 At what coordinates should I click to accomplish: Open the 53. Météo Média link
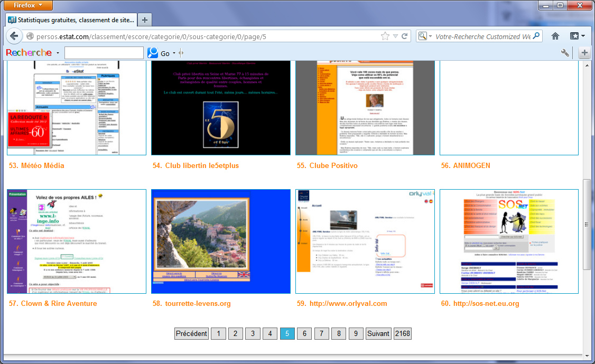(36, 165)
